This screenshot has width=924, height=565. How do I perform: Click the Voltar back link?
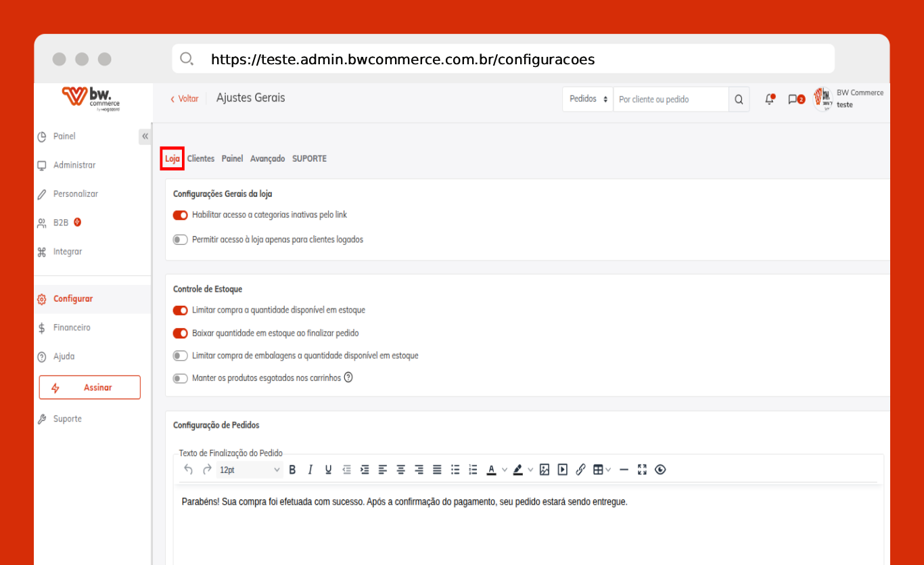tap(184, 99)
